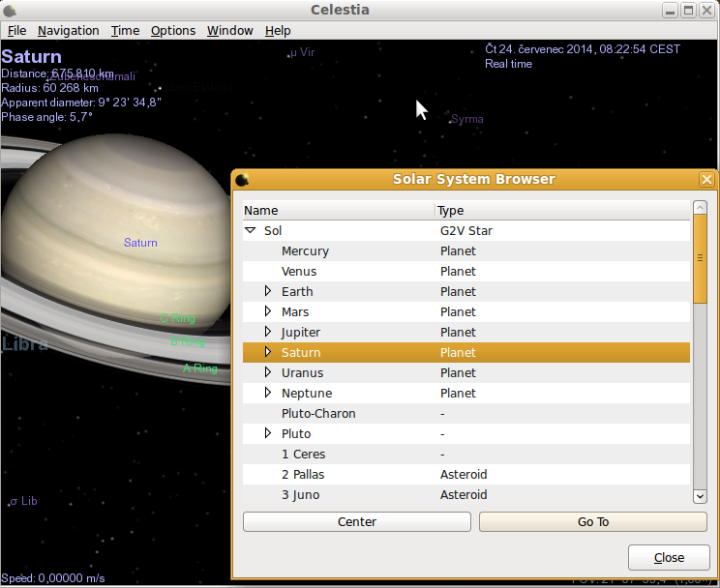
Task: Click the 'Real time' status text
Action: [508, 64]
